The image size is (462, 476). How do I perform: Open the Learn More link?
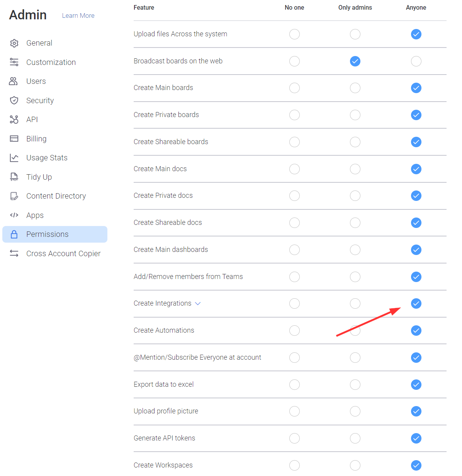[x=78, y=16]
